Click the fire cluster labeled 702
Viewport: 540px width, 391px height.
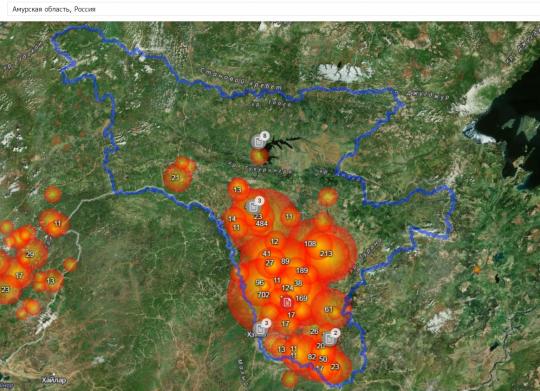pos(263,295)
